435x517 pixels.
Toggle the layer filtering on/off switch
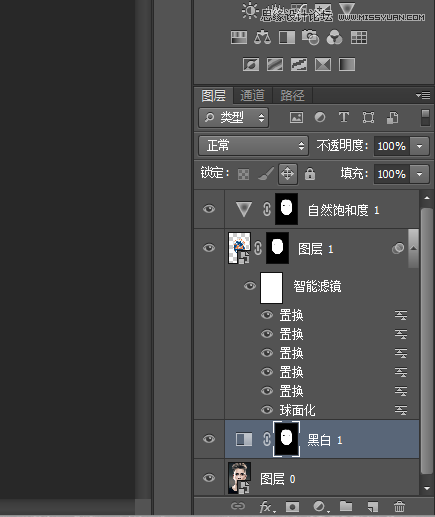[425, 118]
